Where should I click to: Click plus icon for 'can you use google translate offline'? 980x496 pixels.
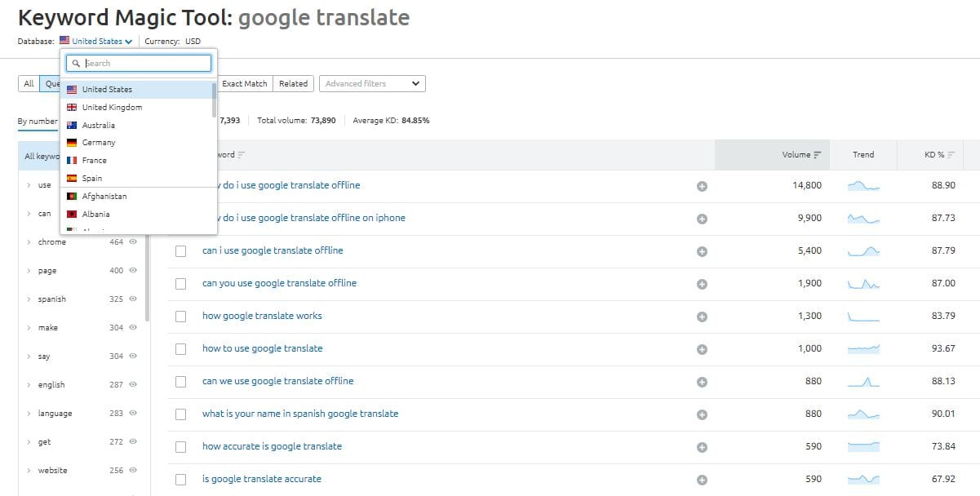[702, 284]
